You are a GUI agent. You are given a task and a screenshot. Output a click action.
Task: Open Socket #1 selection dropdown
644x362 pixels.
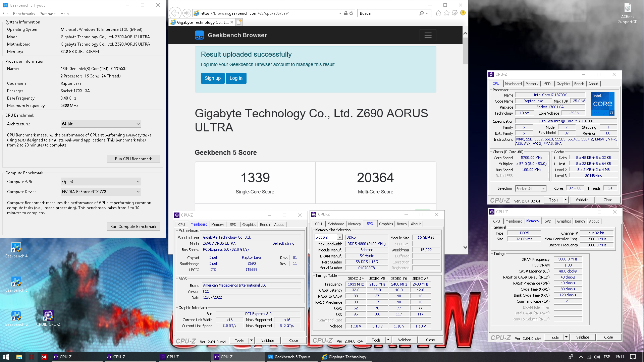[x=543, y=189]
